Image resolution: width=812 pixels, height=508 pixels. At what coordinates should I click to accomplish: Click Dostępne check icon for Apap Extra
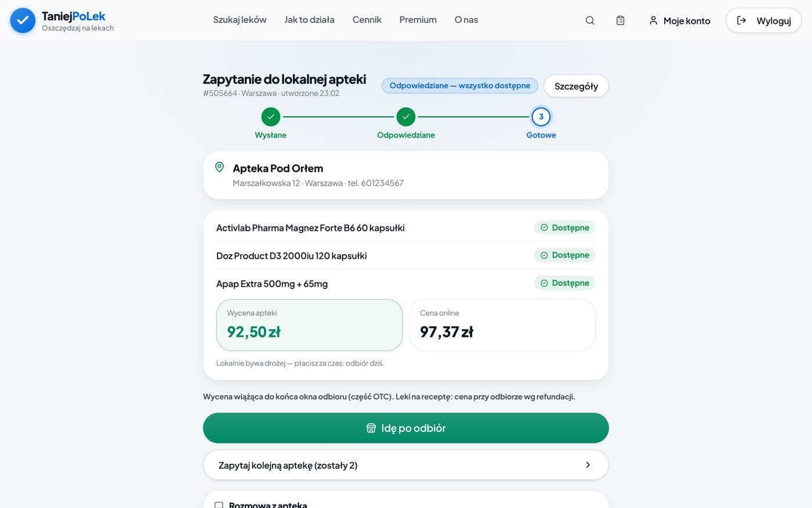point(544,283)
